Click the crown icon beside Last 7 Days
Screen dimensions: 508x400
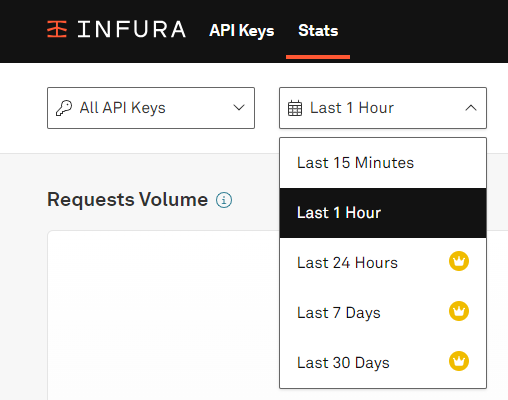[x=459, y=311]
